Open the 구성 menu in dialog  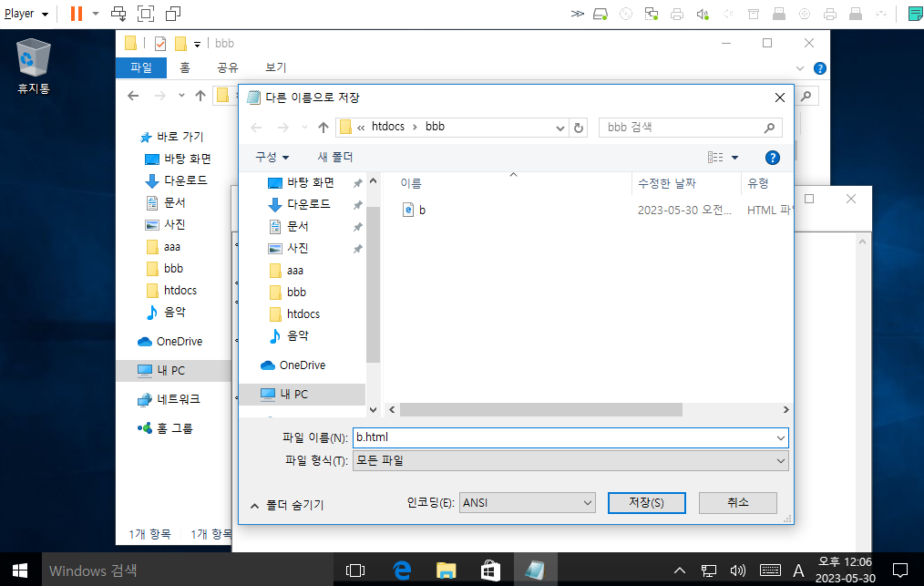[272, 158]
